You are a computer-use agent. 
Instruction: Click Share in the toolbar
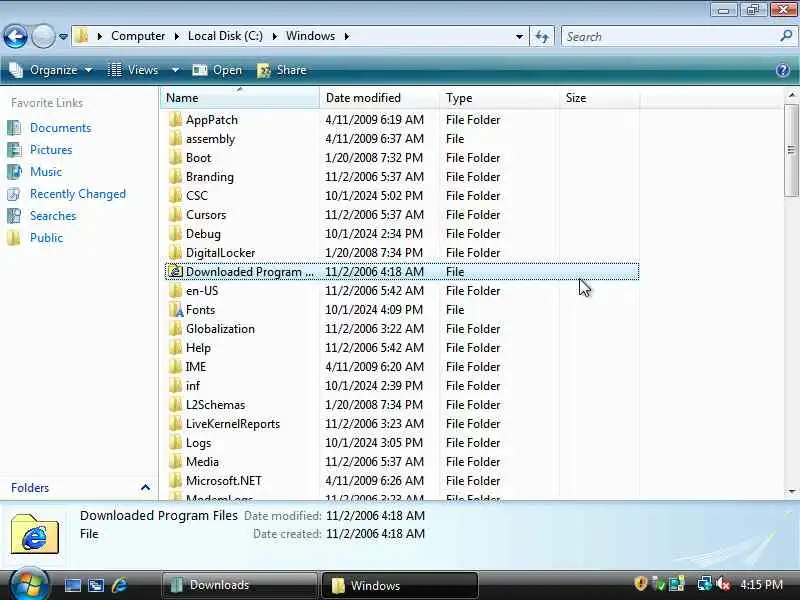(x=282, y=70)
